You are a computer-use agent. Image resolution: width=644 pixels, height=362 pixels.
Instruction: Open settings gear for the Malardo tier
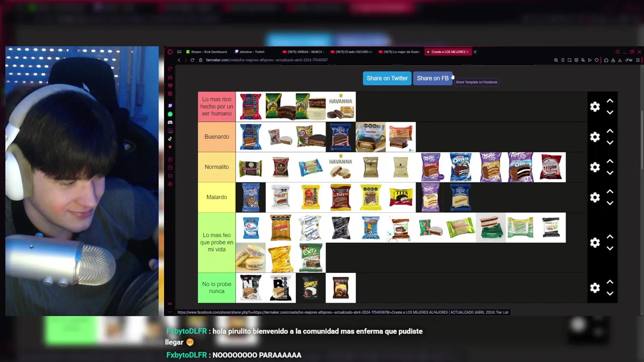595,197
